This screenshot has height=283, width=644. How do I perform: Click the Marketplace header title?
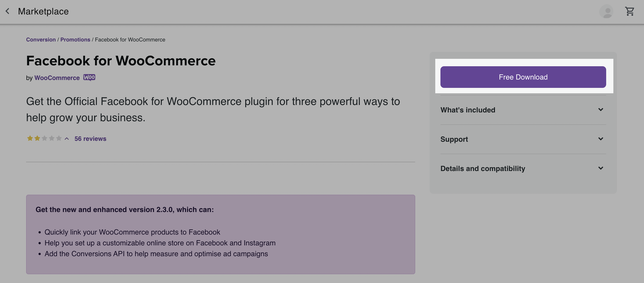point(43,11)
